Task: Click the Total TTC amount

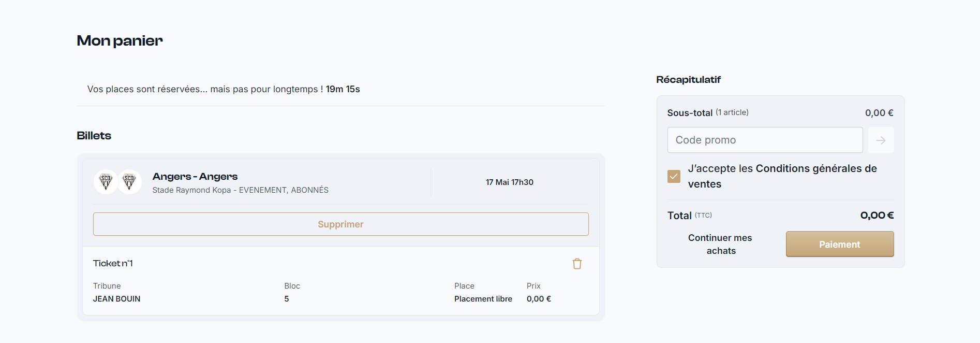Action: [x=877, y=215]
